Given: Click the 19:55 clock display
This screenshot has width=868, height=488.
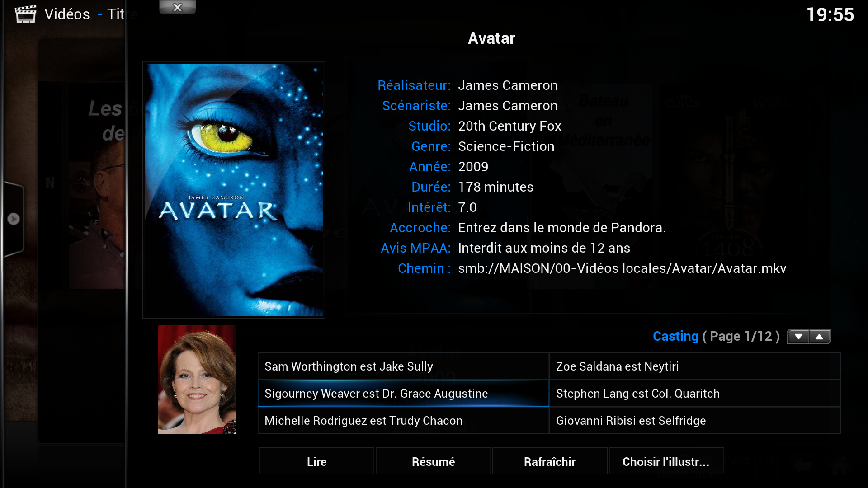Looking at the screenshot, I should coord(830,14).
